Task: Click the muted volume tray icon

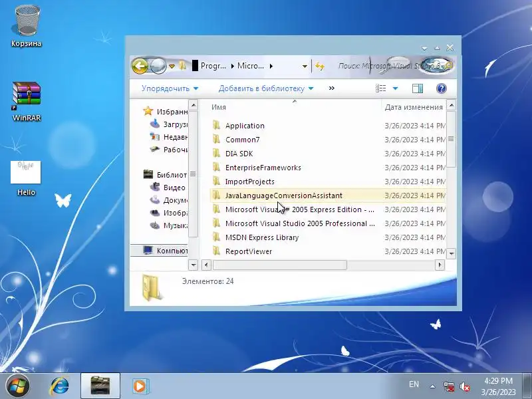Action: pyautogui.click(x=464, y=386)
